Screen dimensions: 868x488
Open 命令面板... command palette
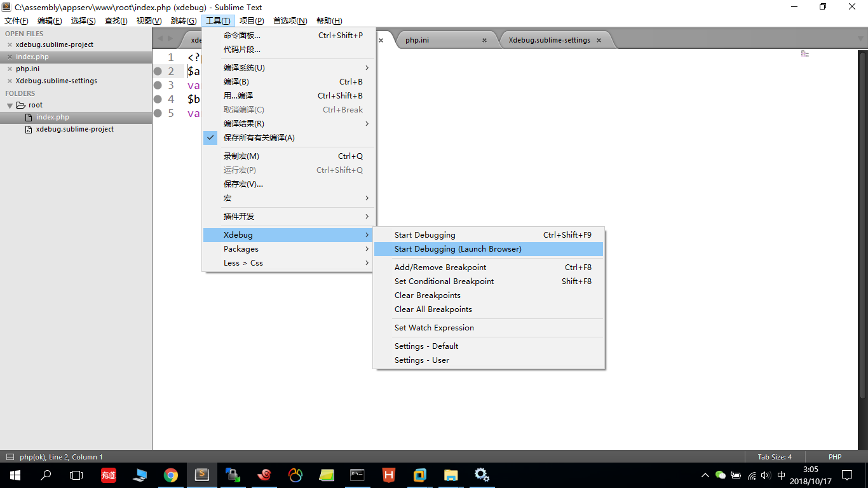(x=288, y=36)
